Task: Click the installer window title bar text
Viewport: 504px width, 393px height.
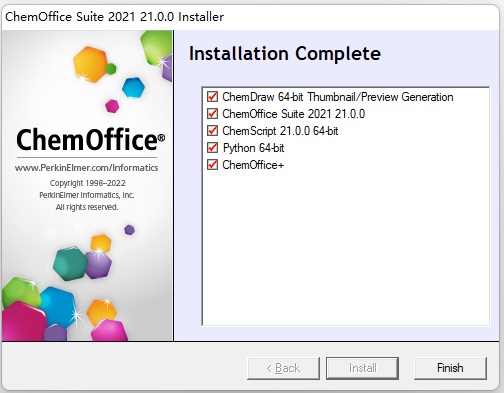Action: [114, 17]
